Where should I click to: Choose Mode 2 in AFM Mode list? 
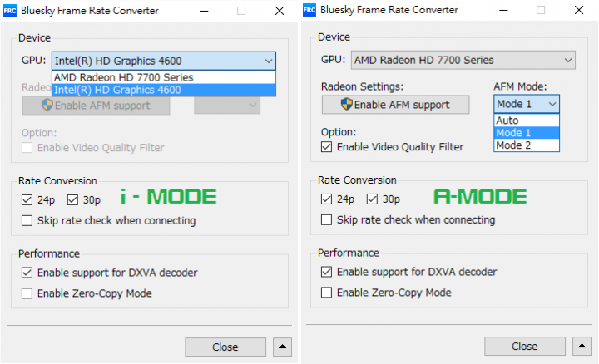pyautogui.click(x=527, y=145)
